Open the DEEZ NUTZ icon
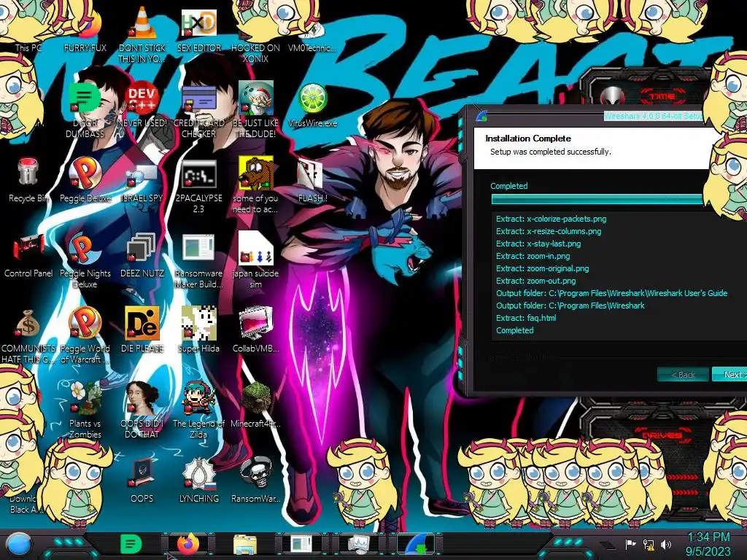 pos(142,255)
